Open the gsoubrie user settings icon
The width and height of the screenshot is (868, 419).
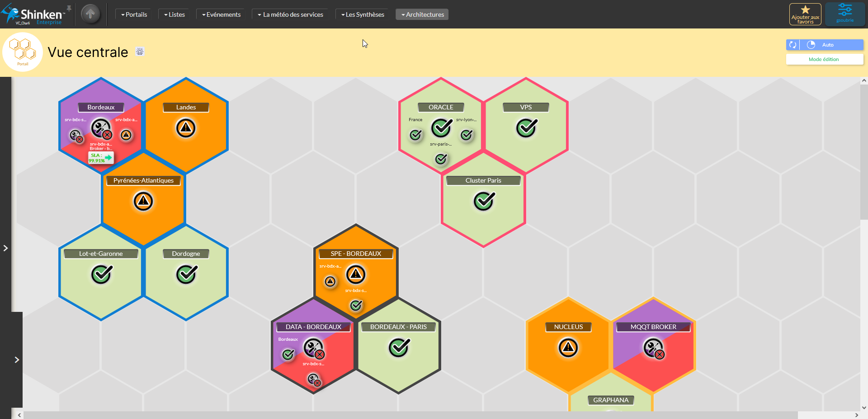(844, 14)
